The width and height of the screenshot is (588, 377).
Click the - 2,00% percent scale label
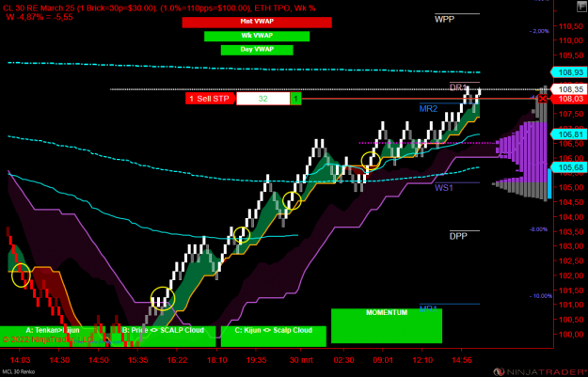point(539,31)
